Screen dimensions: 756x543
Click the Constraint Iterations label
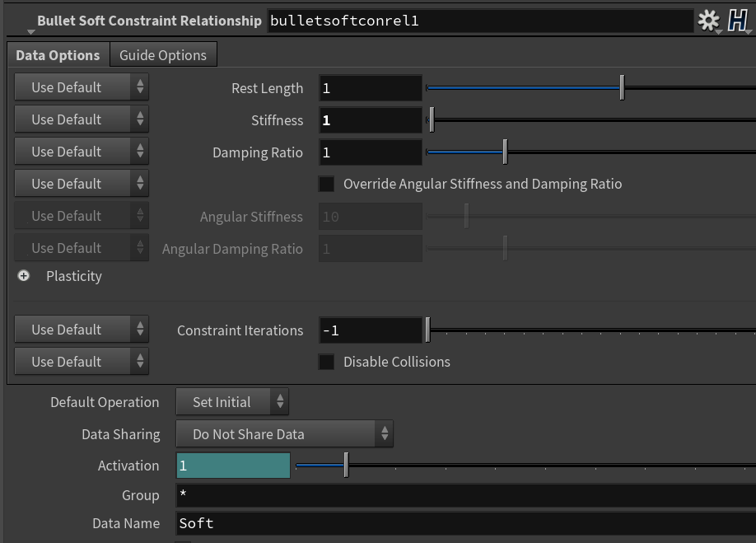[240, 330]
